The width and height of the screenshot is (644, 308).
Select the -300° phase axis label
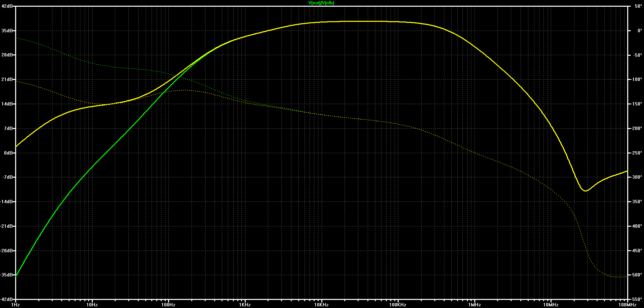637,177
